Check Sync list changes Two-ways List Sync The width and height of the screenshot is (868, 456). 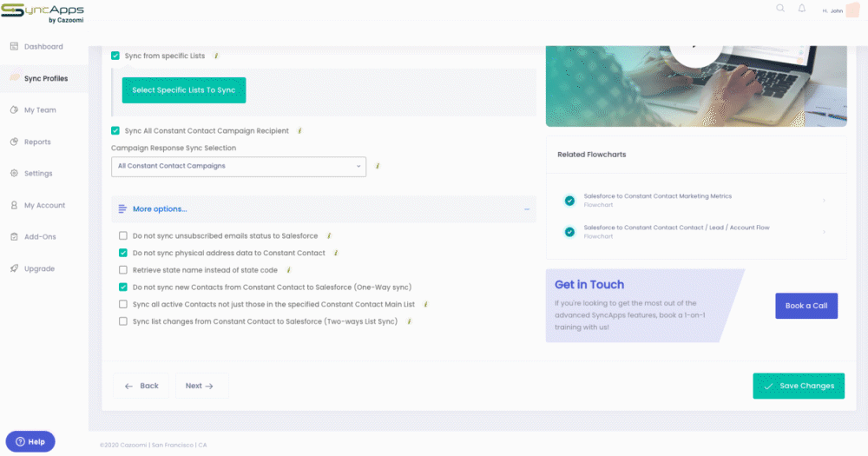[x=123, y=321]
